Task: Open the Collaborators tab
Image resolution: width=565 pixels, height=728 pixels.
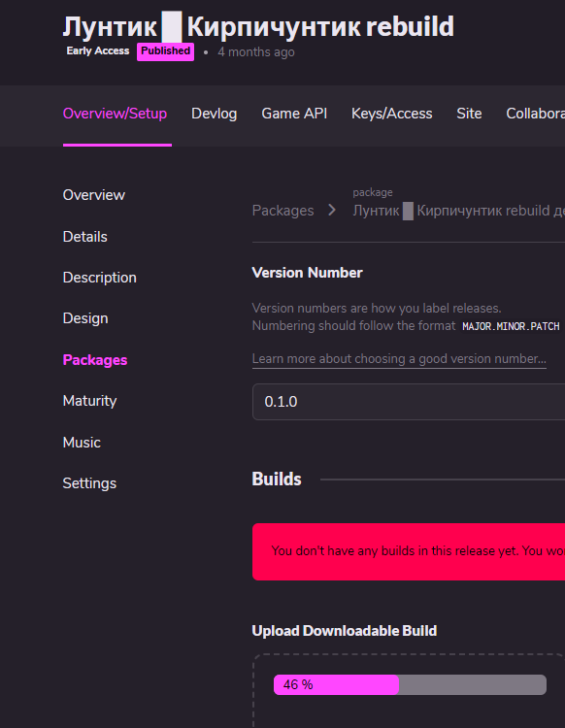Action: point(535,114)
